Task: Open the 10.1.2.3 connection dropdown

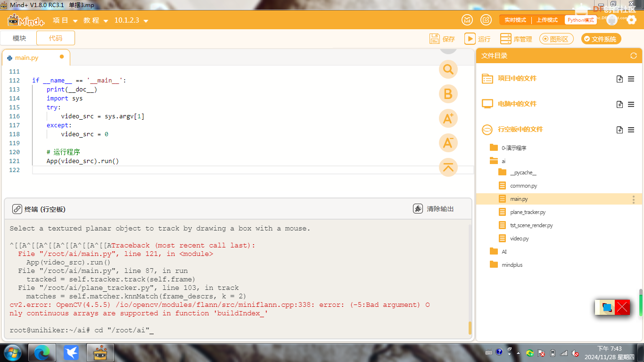Action: tap(132, 21)
